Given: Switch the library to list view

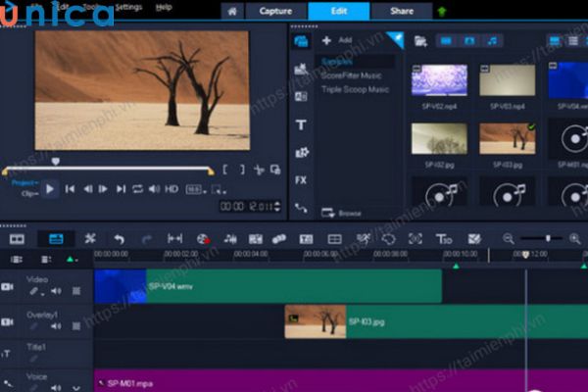Looking at the screenshot, I should tap(573, 41).
